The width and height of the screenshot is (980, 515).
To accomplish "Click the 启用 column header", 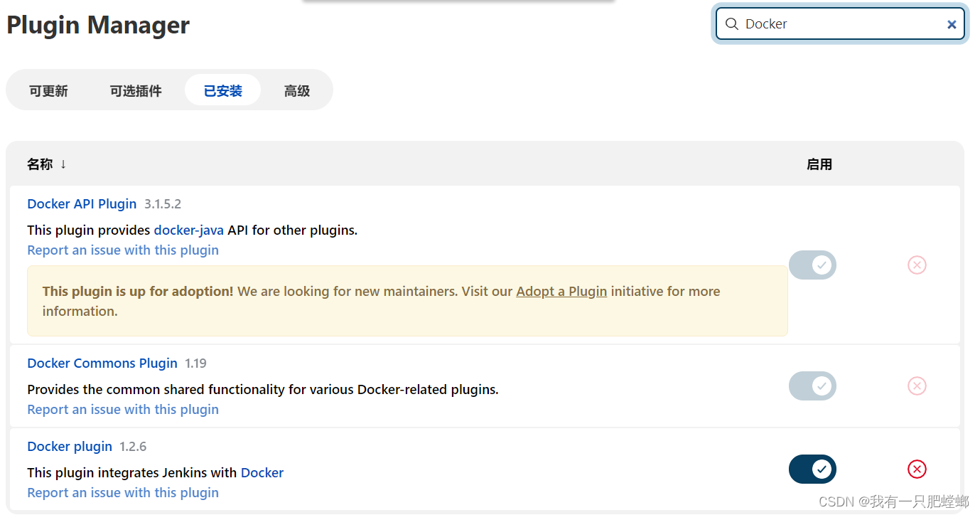I will click(819, 164).
